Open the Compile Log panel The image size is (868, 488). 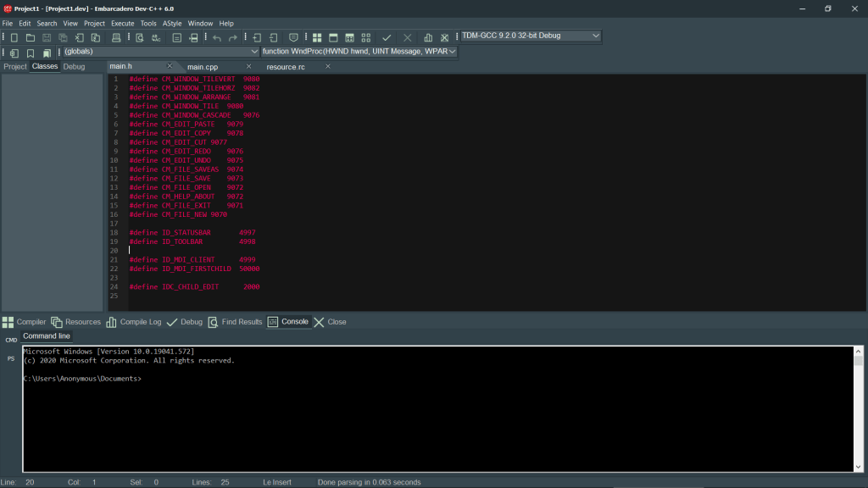point(139,321)
